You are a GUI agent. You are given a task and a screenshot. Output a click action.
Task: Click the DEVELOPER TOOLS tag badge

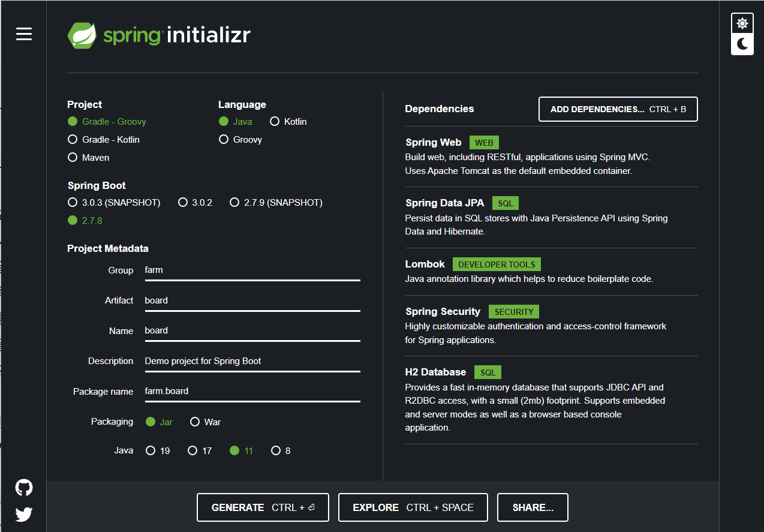pyautogui.click(x=497, y=265)
